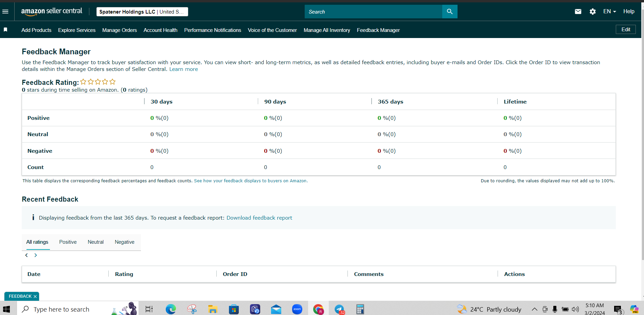Viewport: 644px width, 315px height.
Task: Open the hamburger navigation menu
Action: coord(5,12)
